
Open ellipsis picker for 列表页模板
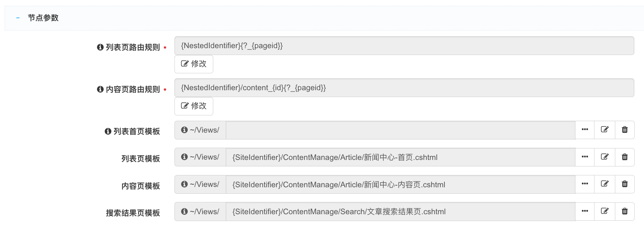point(585,157)
